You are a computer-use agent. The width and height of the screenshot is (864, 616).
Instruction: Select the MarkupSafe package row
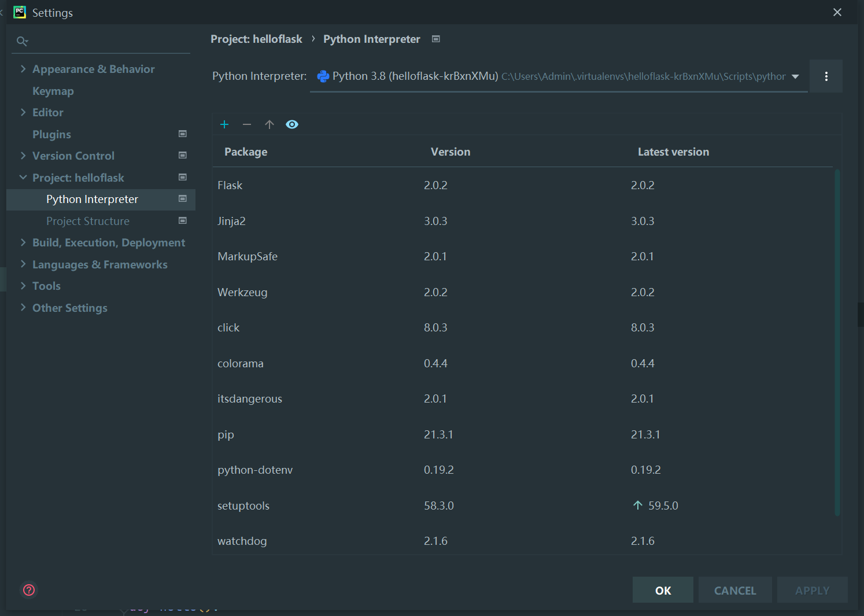point(523,256)
